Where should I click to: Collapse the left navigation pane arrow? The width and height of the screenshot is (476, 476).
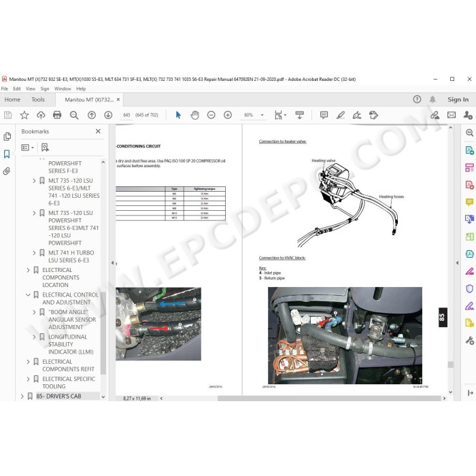[x=112, y=263]
